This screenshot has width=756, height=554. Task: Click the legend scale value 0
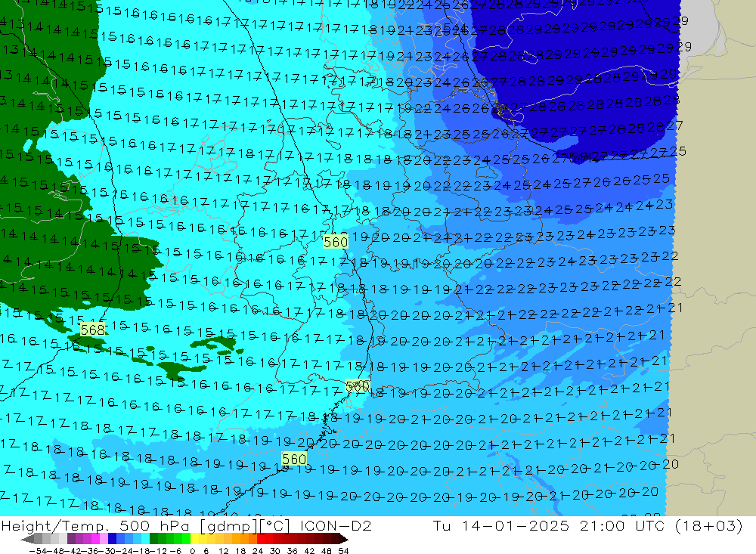[x=192, y=551]
